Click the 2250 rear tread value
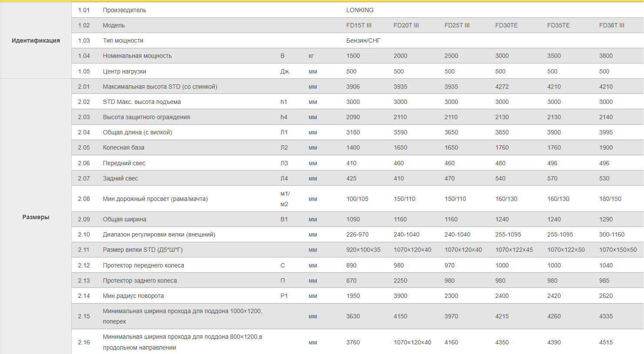Viewport: 644px width, 354px height. click(400, 281)
